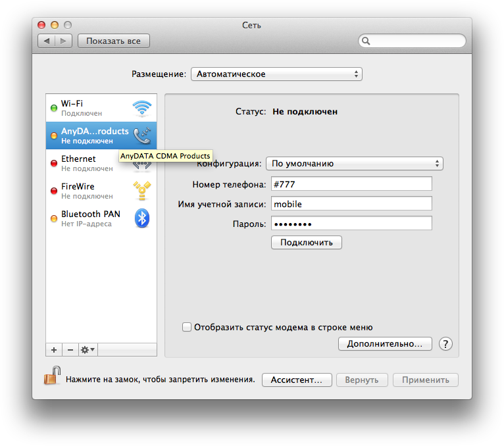This screenshot has height=446, width=504.
Task: Click the orange Bluetooth PAN status dot
Action: [x=54, y=218]
